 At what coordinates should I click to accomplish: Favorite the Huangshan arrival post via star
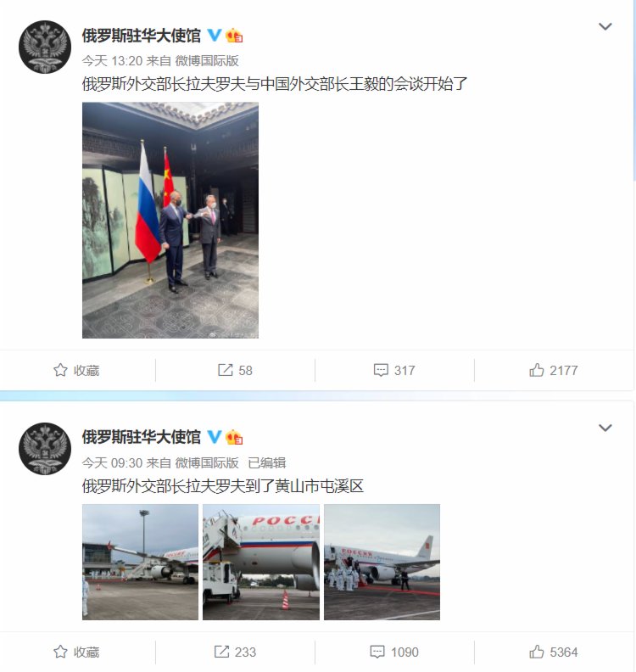point(76,652)
